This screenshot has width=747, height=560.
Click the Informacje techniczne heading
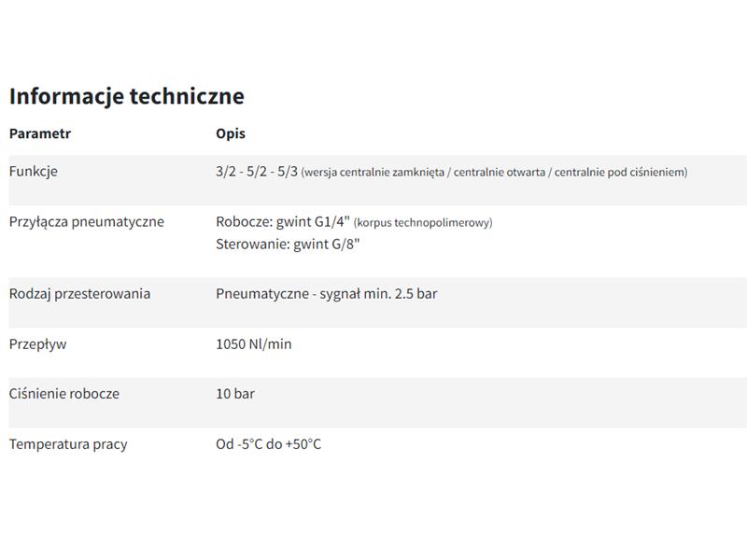[127, 96]
